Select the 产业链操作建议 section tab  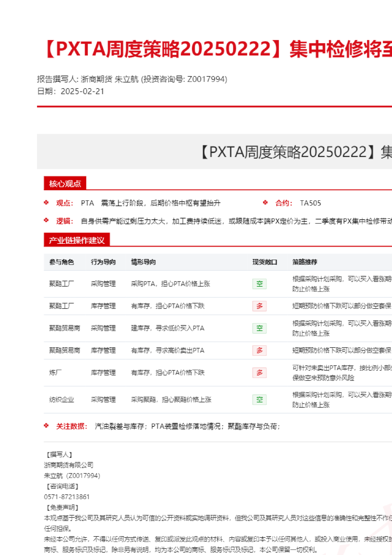(77, 240)
